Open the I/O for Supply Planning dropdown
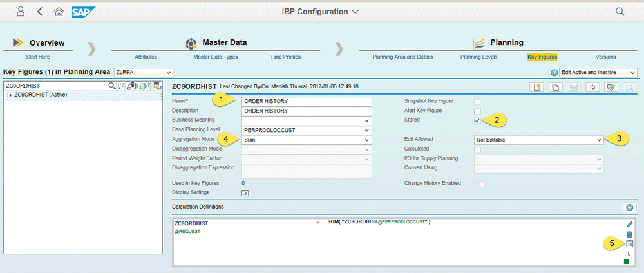Image resolution: width=644 pixels, height=273 pixels. [539, 159]
